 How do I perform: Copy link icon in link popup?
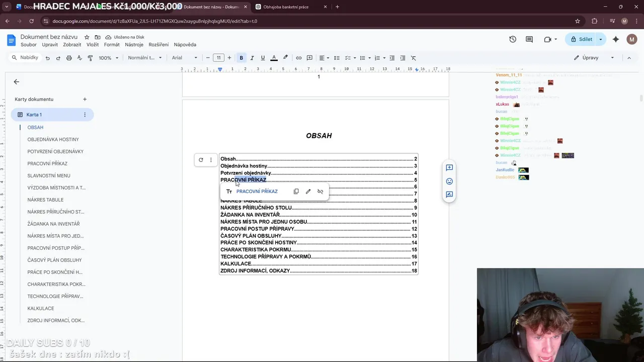coord(296,192)
